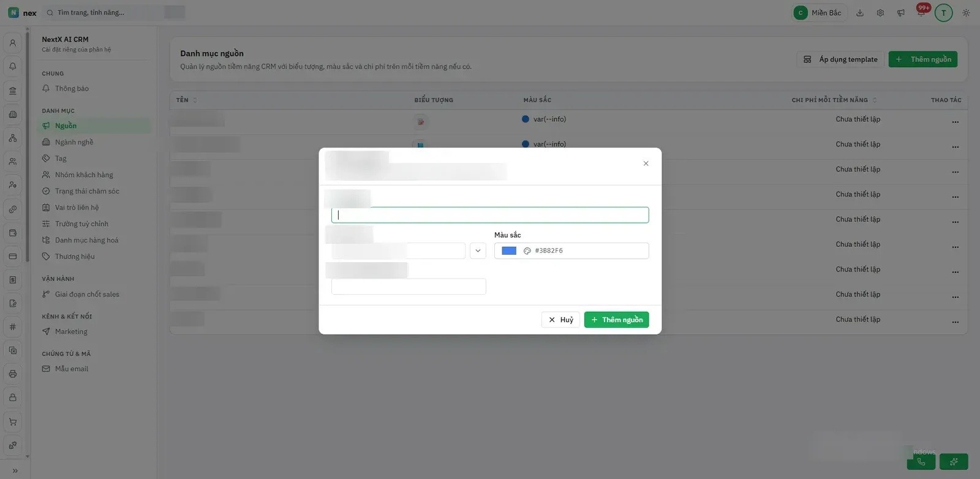
Task: Open the Miền Bắc region selector
Action: click(x=820, y=13)
